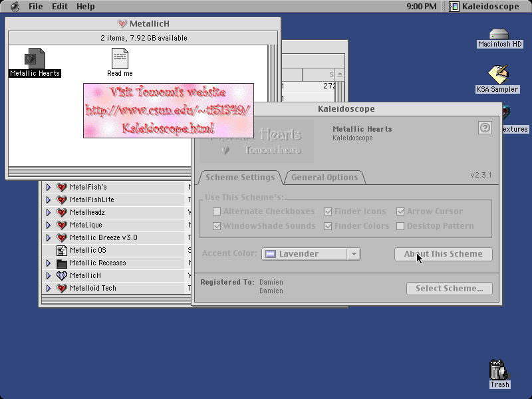
Task: Open the Apple menu icon
Action: pyautogui.click(x=15, y=7)
